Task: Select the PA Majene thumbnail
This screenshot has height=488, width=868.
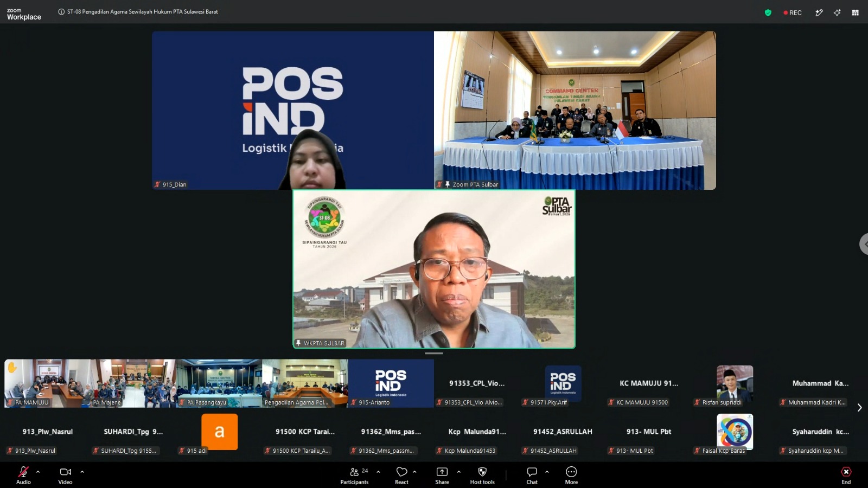Action: click(133, 383)
